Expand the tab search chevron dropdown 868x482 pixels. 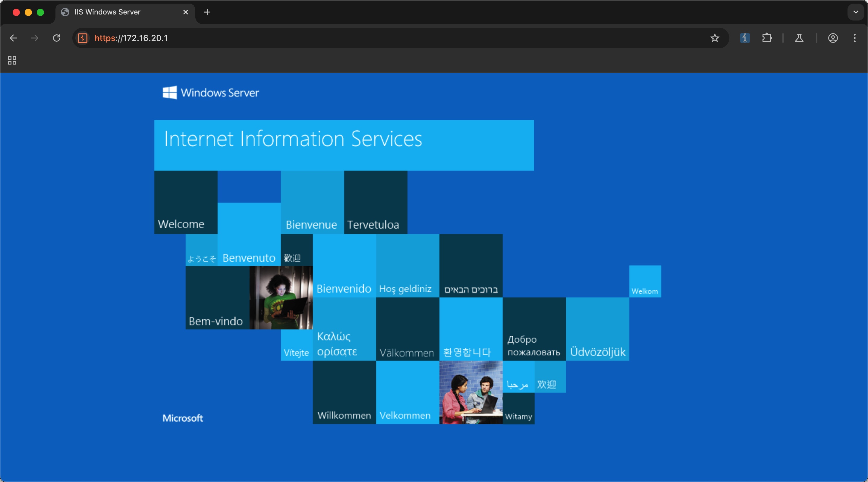coord(856,12)
